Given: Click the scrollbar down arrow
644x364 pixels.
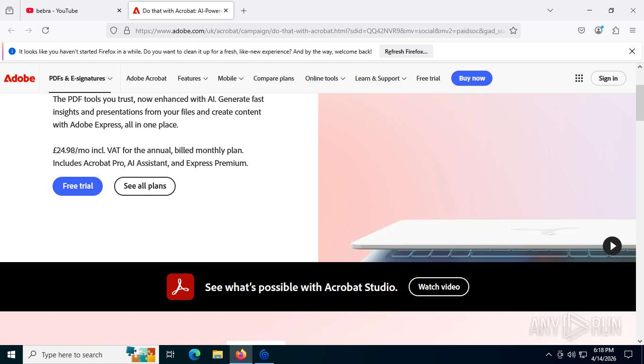Looking at the screenshot, I should pos(640,340).
